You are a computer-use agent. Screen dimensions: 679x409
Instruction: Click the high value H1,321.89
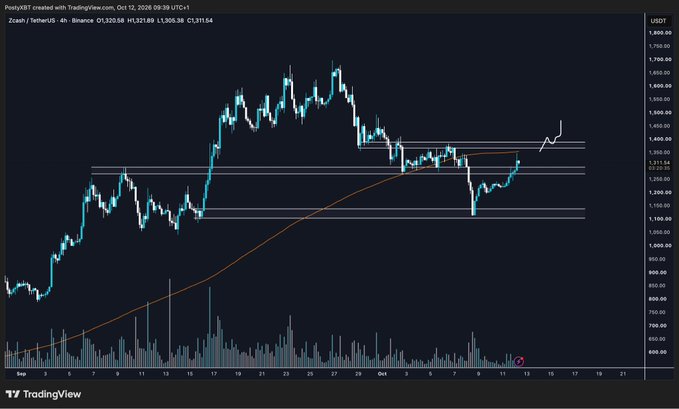(141, 20)
